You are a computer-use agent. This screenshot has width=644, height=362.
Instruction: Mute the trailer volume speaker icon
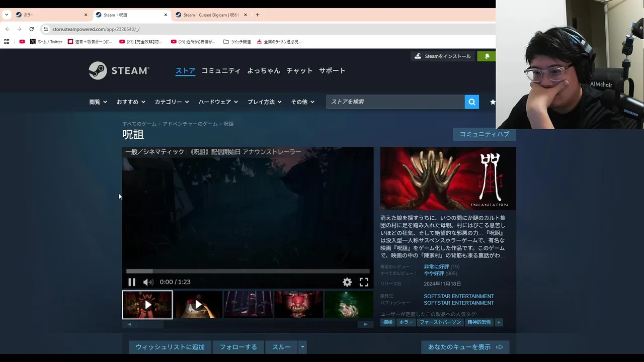[x=147, y=282]
